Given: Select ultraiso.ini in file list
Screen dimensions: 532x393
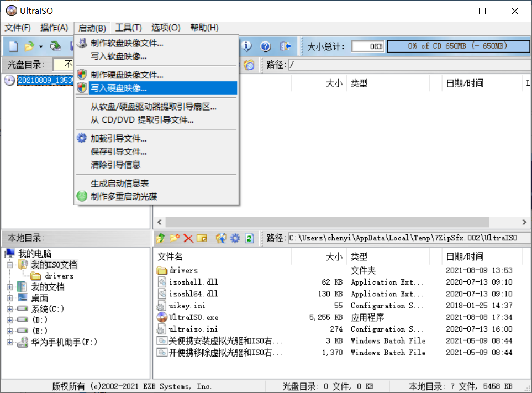Looking at the screenshot, I should (193, 329).
